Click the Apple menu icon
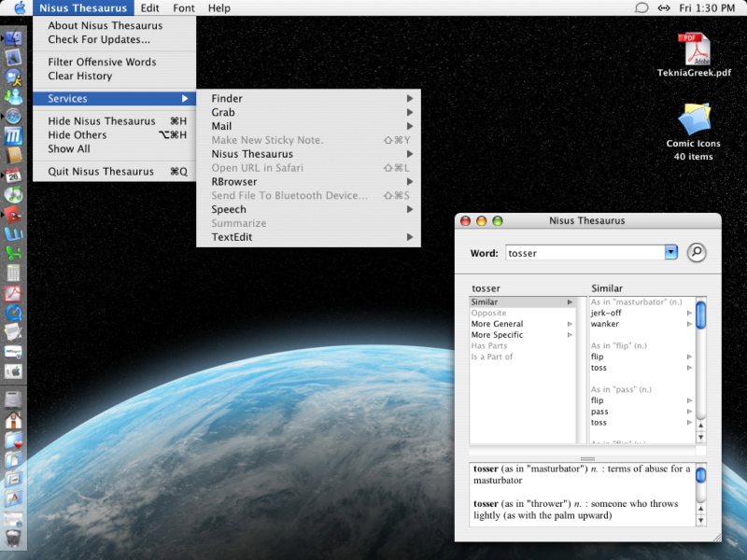The width and height of the screenshot is (747, 560). [x=20, y=7]
